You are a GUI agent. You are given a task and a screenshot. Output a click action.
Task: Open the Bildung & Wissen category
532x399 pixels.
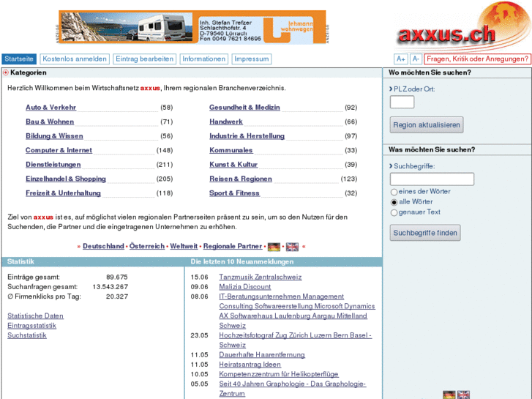54,136
